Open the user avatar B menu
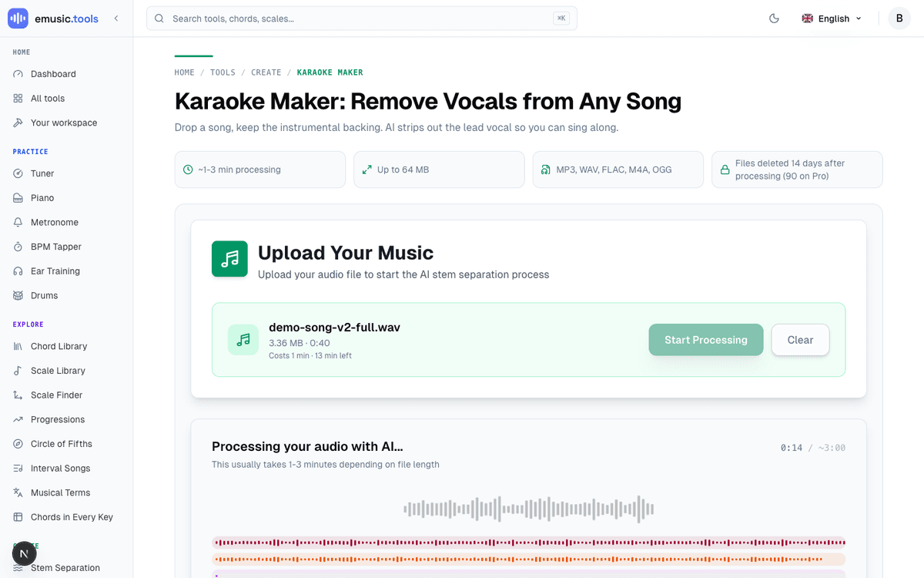The width and height of the screenshot is (924, 578). [x=899, y=18]
